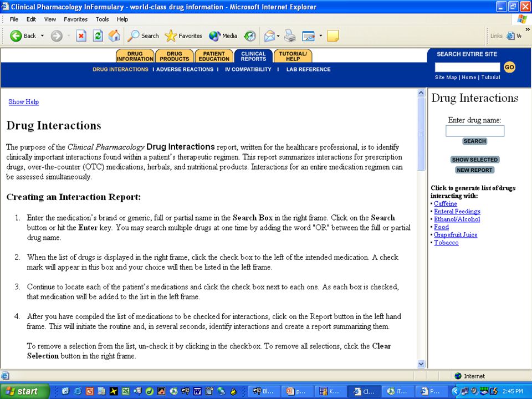Open the File menu

(x=14, y=19)
